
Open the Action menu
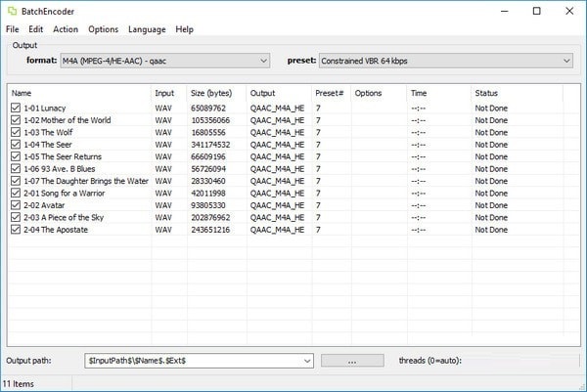pyautogui.click(x=66, y=29)
